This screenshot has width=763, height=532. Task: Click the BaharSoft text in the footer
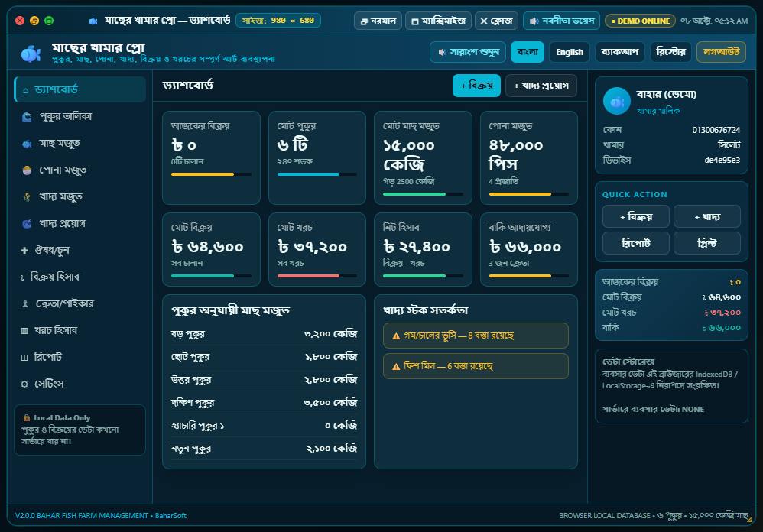pyautogui.click(x=170, y=515)
